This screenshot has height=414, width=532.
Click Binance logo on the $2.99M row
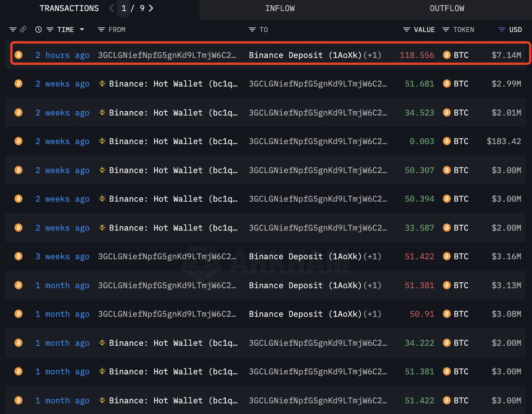click(x=102, y=84)
